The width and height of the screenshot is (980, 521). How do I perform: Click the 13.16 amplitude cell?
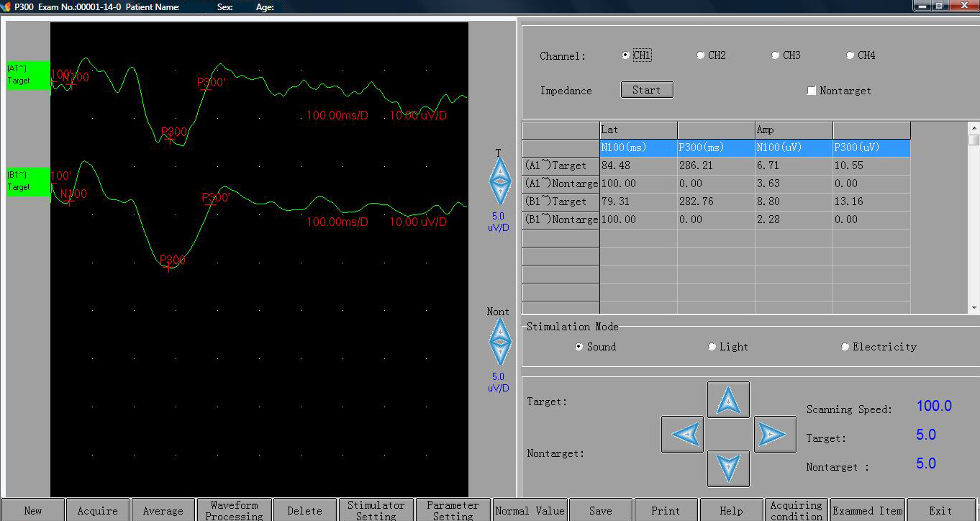coord(872,201)
